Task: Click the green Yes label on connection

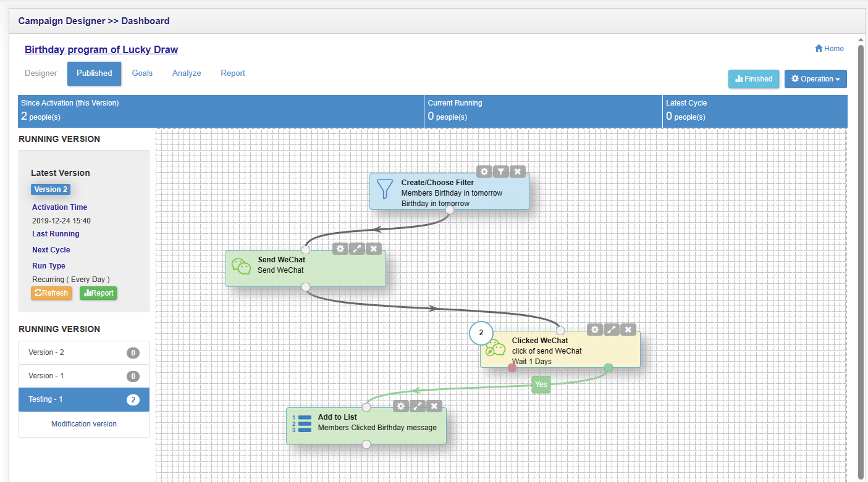Action: pyautogui.click(x=541, y=384)
